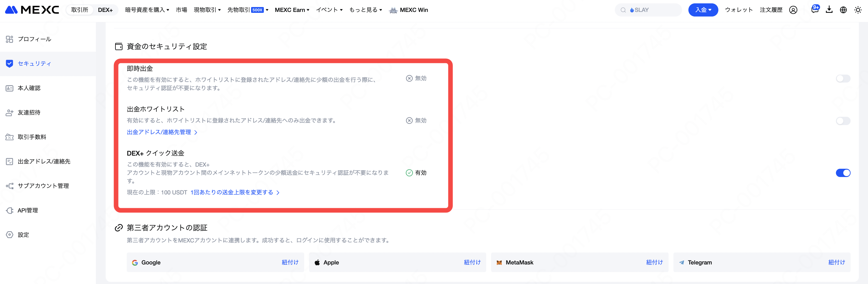Click 1回あたりの送金上限を変更する link

pos(235,193)
